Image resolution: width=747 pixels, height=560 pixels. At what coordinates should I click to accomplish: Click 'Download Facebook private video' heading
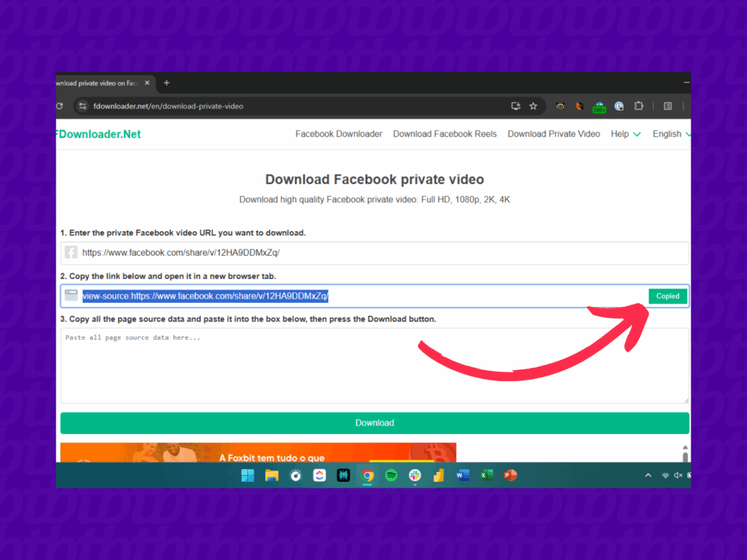(x=374, y=180)
